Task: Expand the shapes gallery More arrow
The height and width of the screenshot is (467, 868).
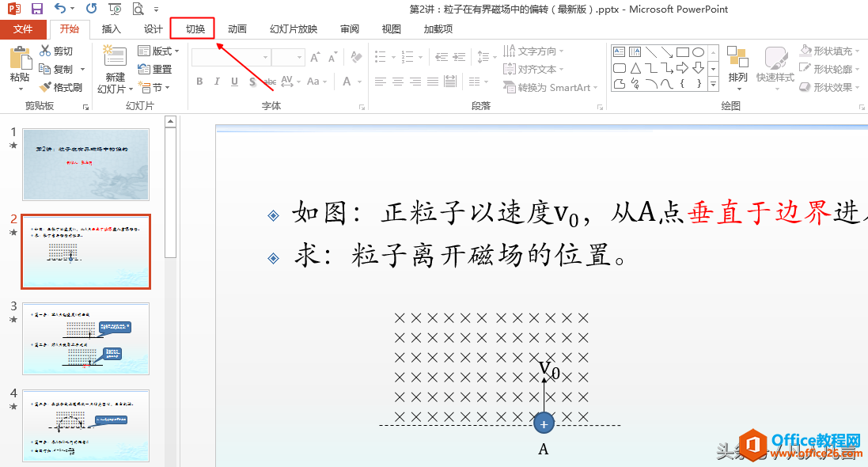Action: click(x=714, y=84)
